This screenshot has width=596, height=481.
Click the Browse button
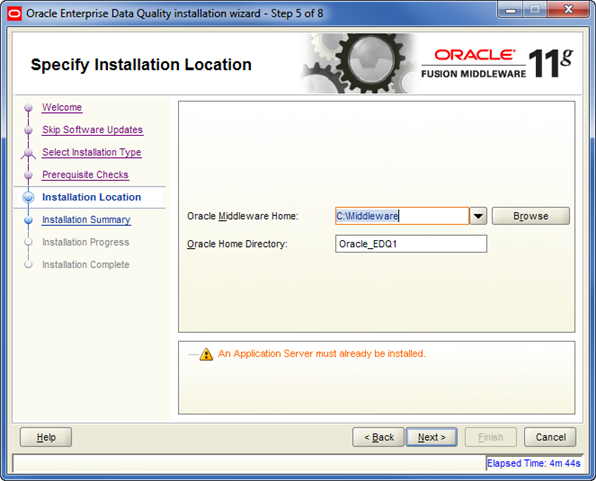point(531,216)
